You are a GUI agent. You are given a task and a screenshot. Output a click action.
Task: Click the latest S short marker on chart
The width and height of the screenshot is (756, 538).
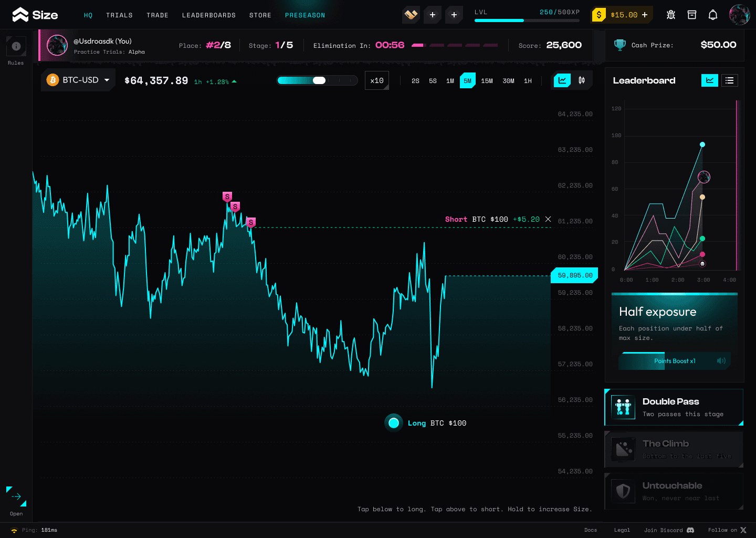coord(251,222)
